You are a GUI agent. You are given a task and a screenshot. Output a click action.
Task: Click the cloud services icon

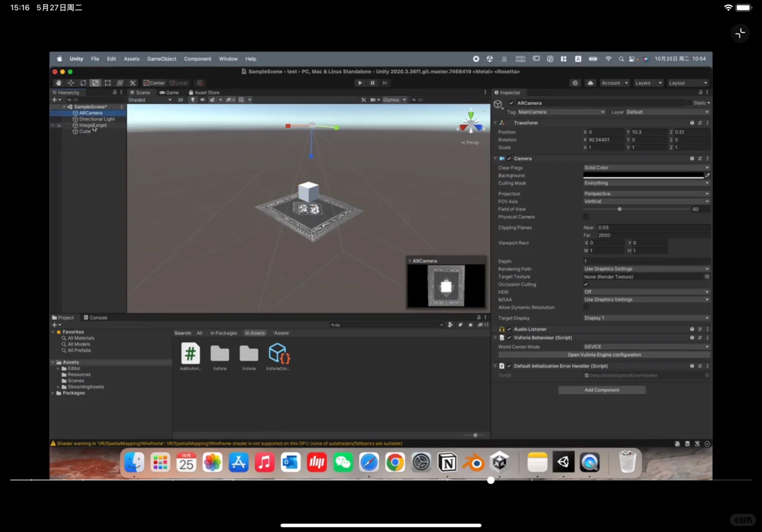(x=590, y=83)
